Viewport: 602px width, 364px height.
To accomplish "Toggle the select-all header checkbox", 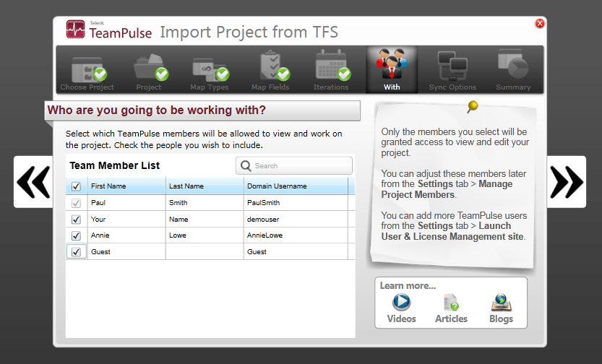I will pyautogui.click(x=77, y=186).
